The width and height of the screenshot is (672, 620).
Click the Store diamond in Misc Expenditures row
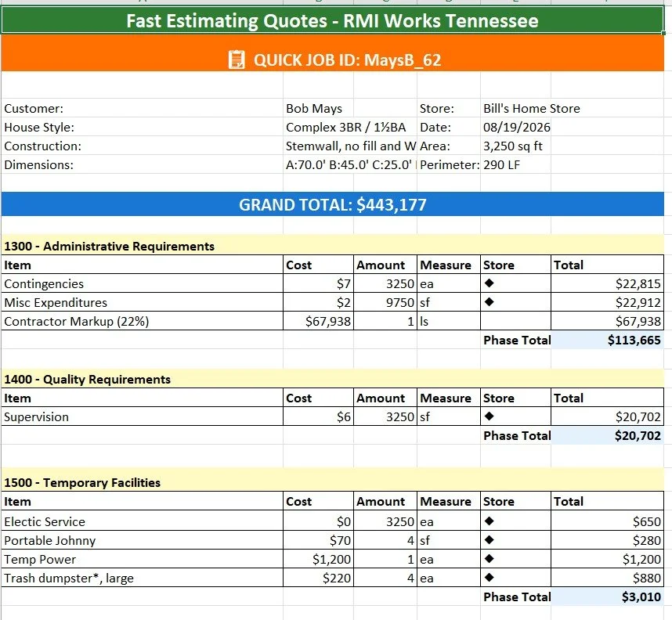click(489, 301)
